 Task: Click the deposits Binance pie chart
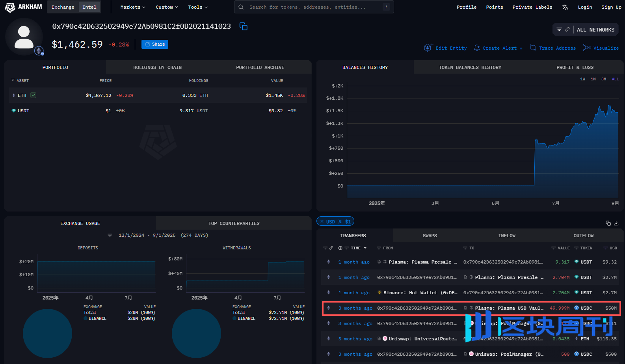click(x=47, y=333)
